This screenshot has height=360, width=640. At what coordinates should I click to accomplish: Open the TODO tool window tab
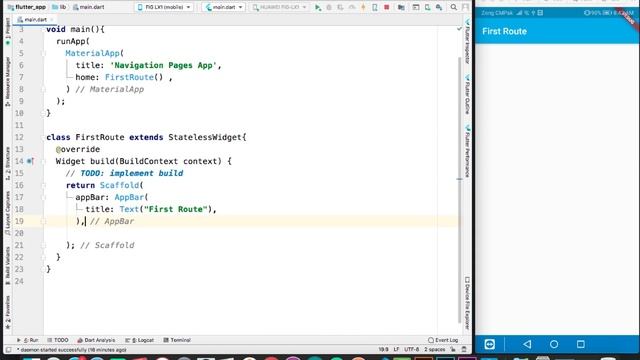click(x=58, y=340)
